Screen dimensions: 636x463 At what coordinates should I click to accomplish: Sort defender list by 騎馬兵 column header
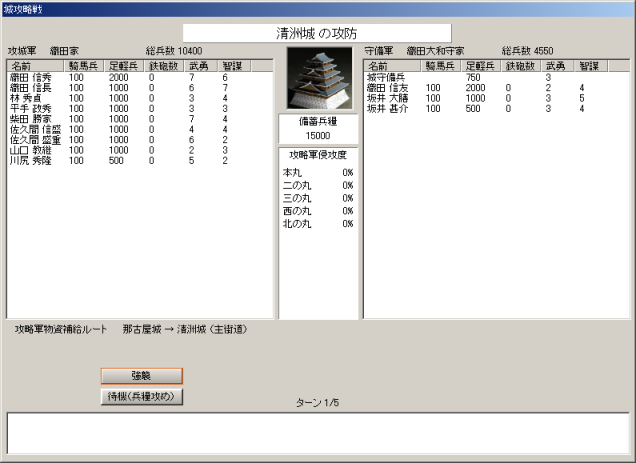[x=442, y=66]
